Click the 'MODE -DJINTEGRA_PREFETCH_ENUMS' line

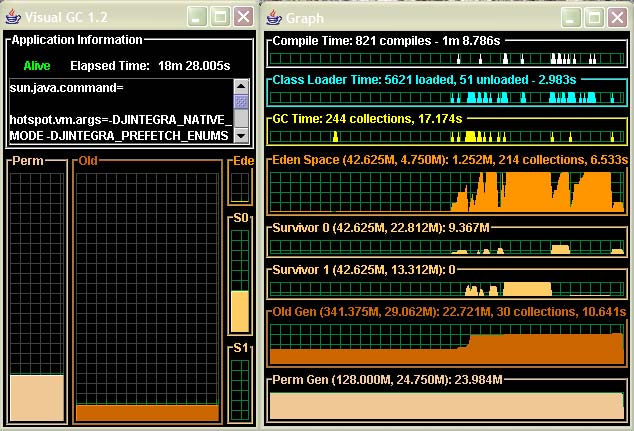click(x=119, y=135)
